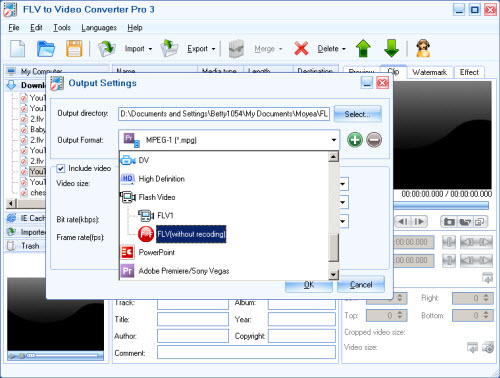Click green plus add profile icon
This screenshot has height=378, width=500.
pyautogui.click(x=355, y=140)
